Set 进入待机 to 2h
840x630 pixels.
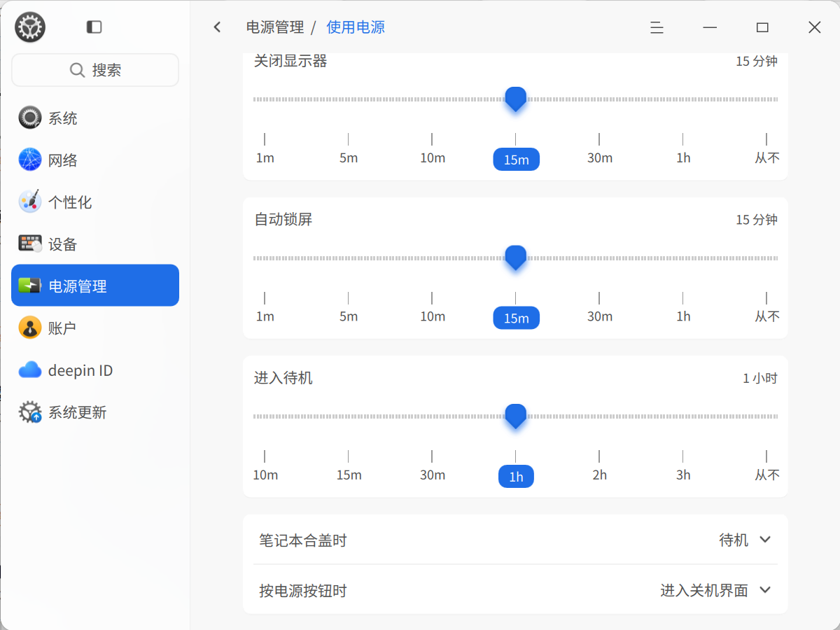[600, 475]
